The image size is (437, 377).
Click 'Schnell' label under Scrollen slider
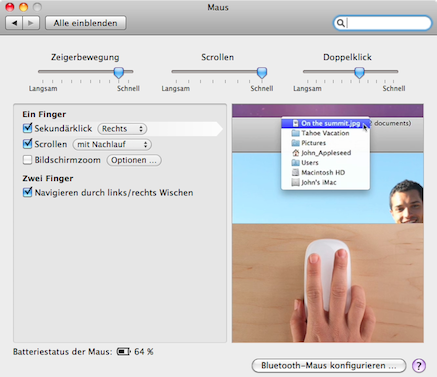coord(262,89)
